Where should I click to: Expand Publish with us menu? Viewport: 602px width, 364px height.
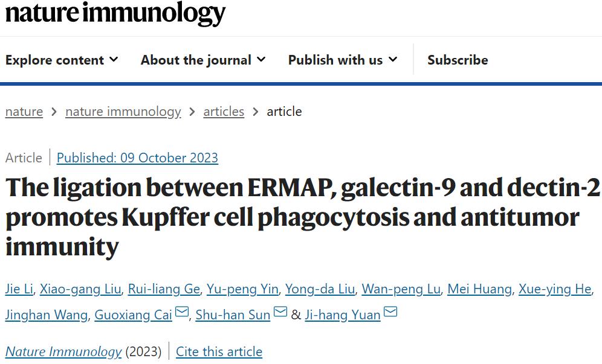(343, 60)
